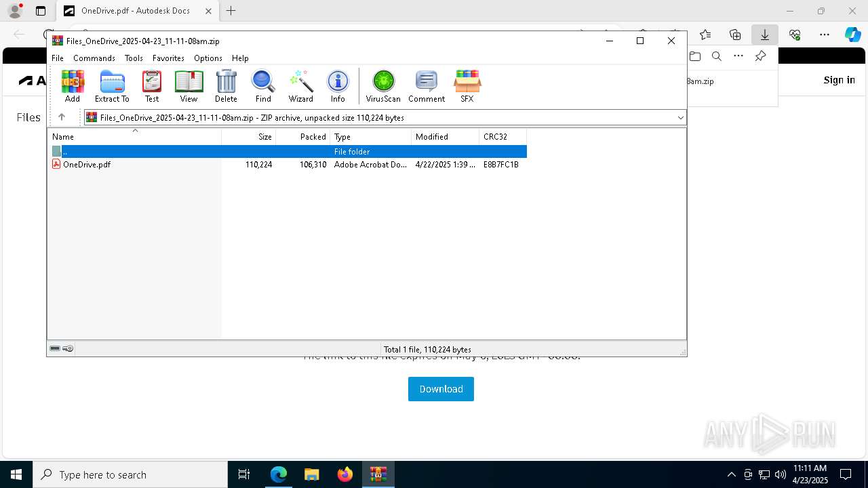This screenshot has height=488, width=868.
Task: Click the archive path address field
Action: (384, 117)
